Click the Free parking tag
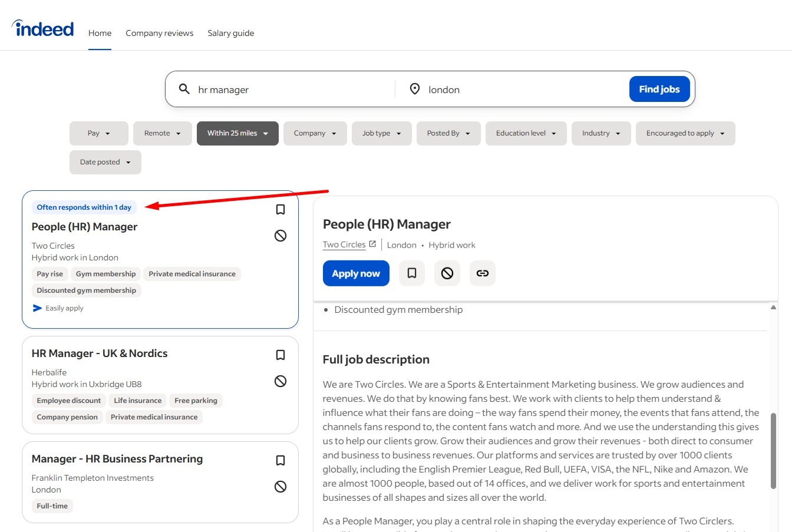This screenshot has height=532, width=792. pos(196,401)
